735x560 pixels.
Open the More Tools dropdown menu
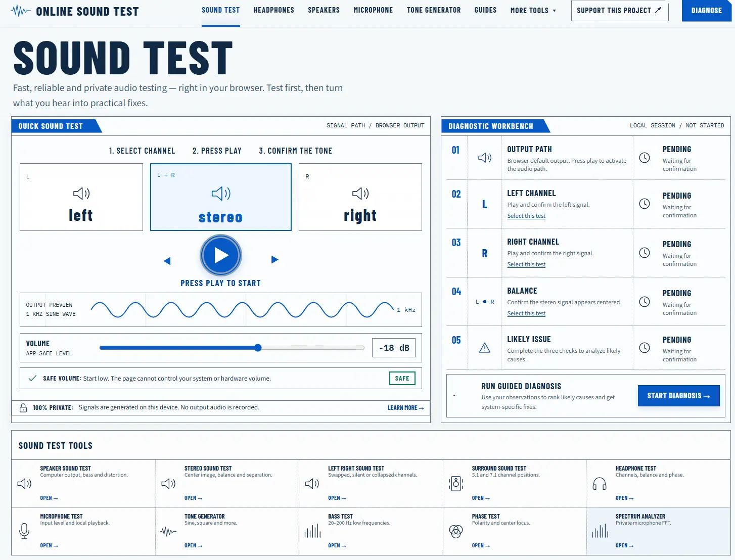coord(533,10)
